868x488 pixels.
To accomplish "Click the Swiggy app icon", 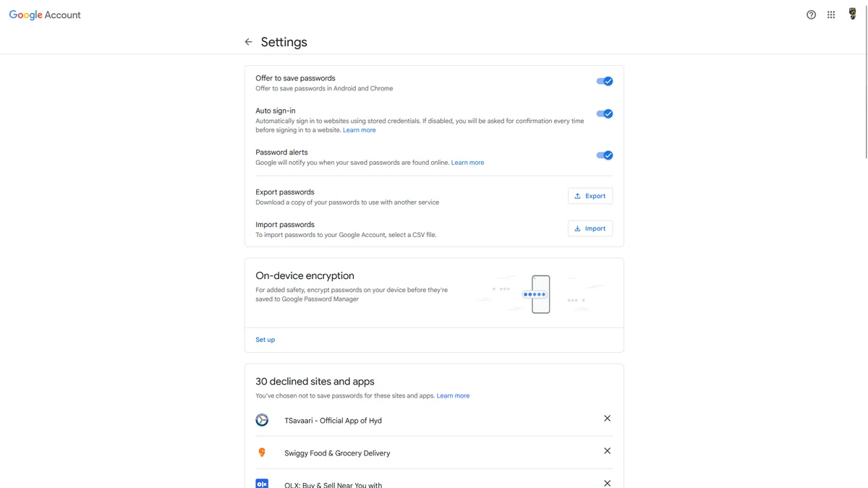I will [x=262, y=453].
